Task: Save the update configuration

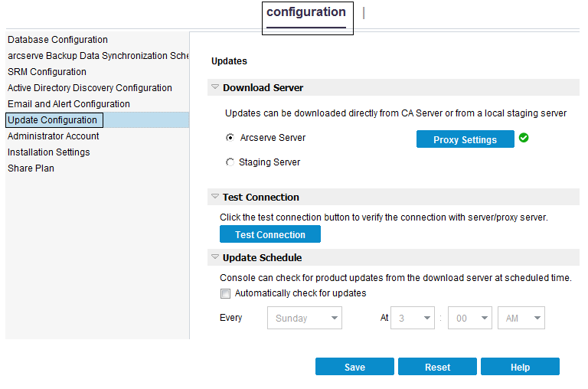Action: point(354,368)
